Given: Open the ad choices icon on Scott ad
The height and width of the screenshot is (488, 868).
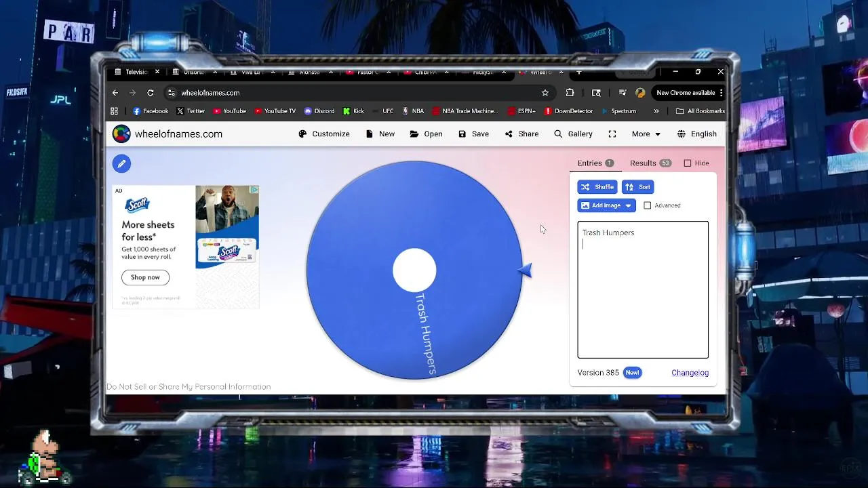Looking at the screenshot, I should pos(254,190).
